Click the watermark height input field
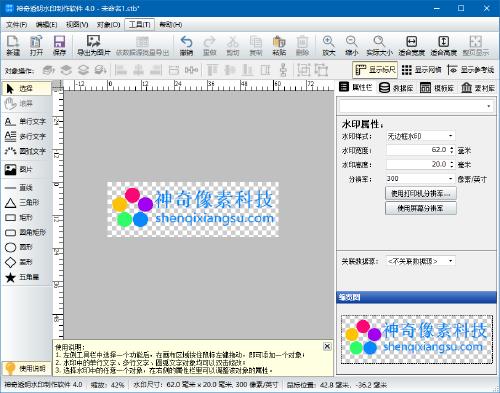 (417, 164)
